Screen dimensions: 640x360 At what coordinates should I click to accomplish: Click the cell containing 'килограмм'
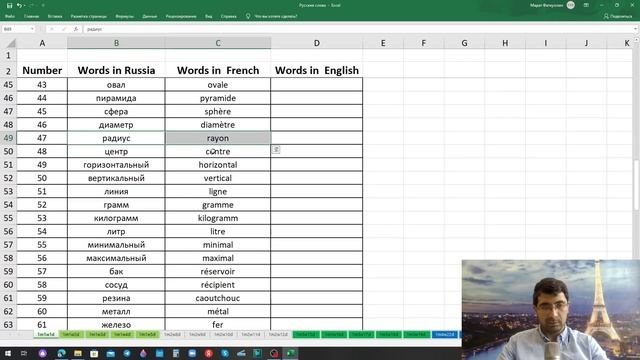[x=116, y=218]
